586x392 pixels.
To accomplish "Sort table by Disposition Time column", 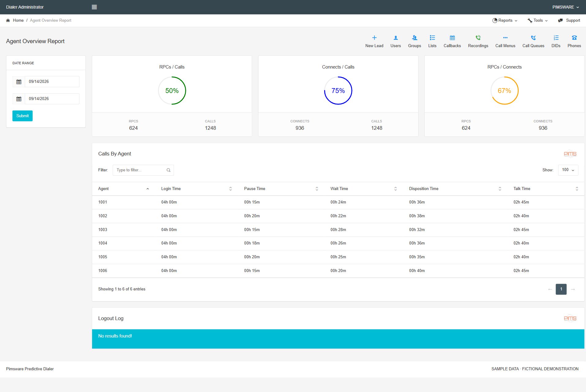I will point(455,189).
